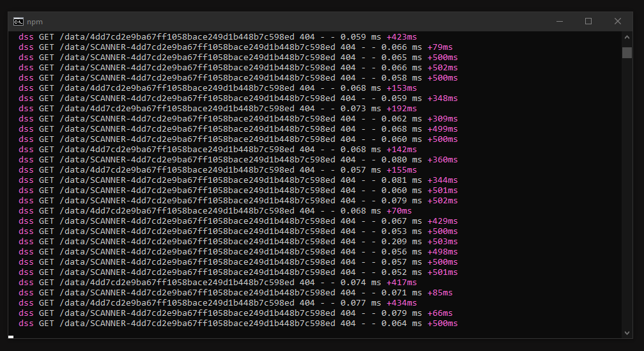Click the '0.062' response time

click(394, 119)
